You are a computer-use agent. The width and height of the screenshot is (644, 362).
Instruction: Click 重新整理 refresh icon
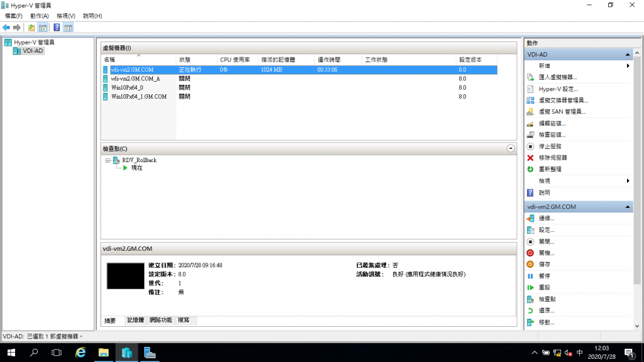[530, 169]
